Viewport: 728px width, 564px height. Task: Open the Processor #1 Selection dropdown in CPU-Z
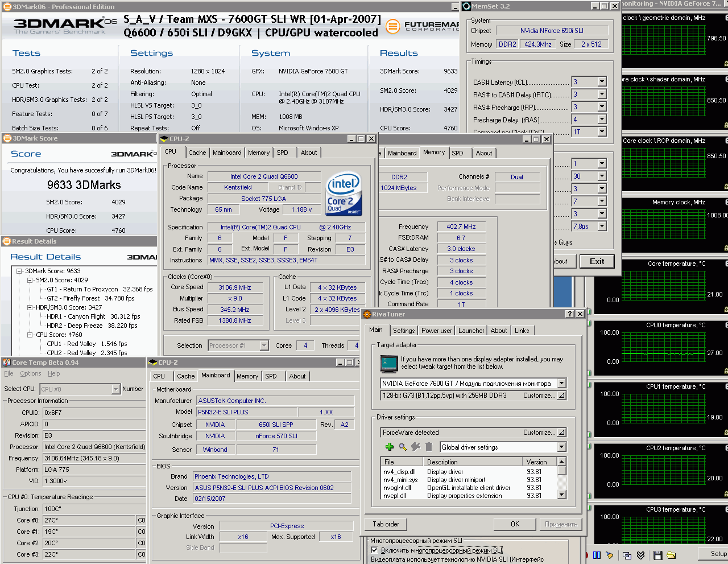264,345
